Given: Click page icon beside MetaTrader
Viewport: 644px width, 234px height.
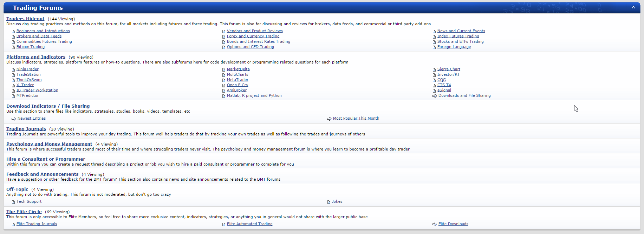Looking at the screenshot, I should [224, 80].
